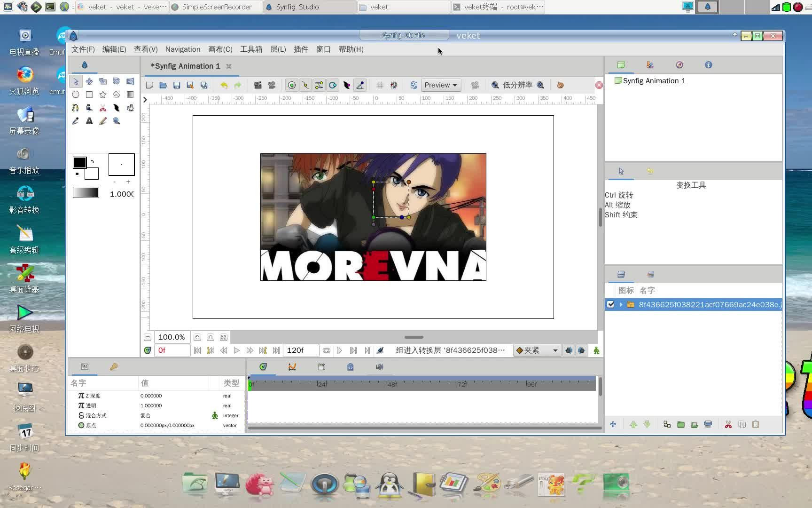Raise the selected layer
The width and height of the screenshot is (812, 508).
633,425
